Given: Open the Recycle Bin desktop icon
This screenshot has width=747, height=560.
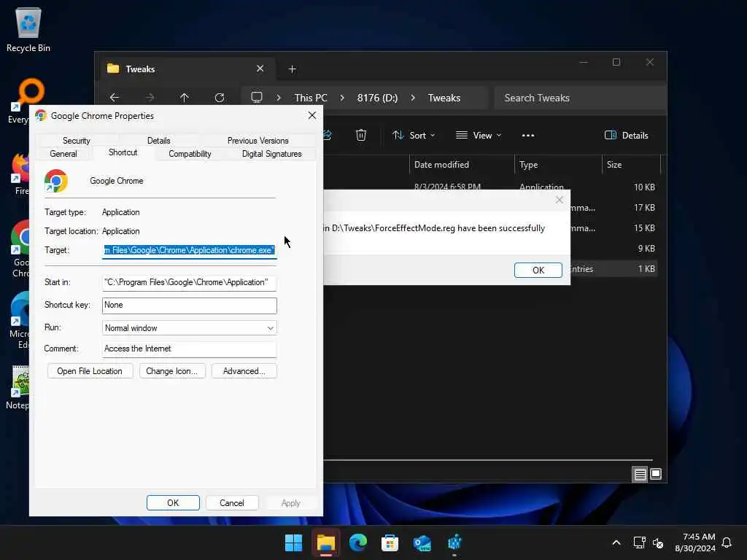Looking at the screenshot, I should (28, 29).
